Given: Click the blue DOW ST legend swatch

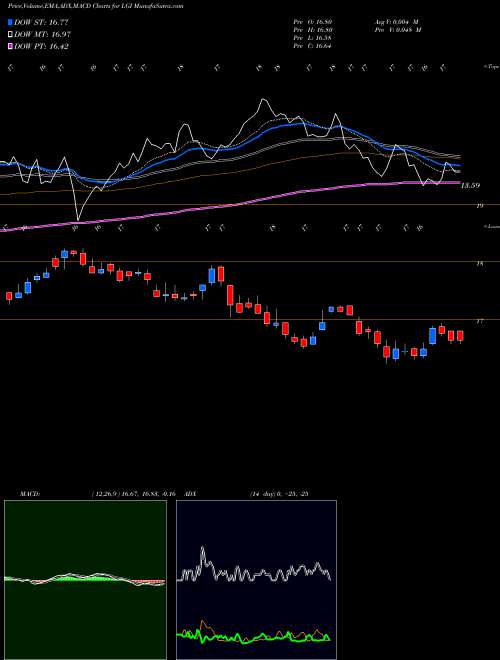Looking at the screenshot, I should click(11, 23).
